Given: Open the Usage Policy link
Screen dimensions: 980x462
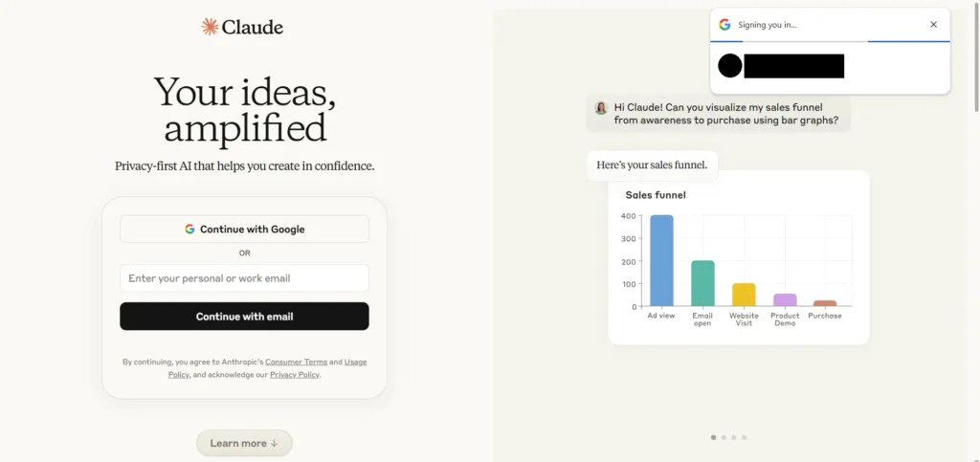Looking at the screenshot, I should point(355,363).
